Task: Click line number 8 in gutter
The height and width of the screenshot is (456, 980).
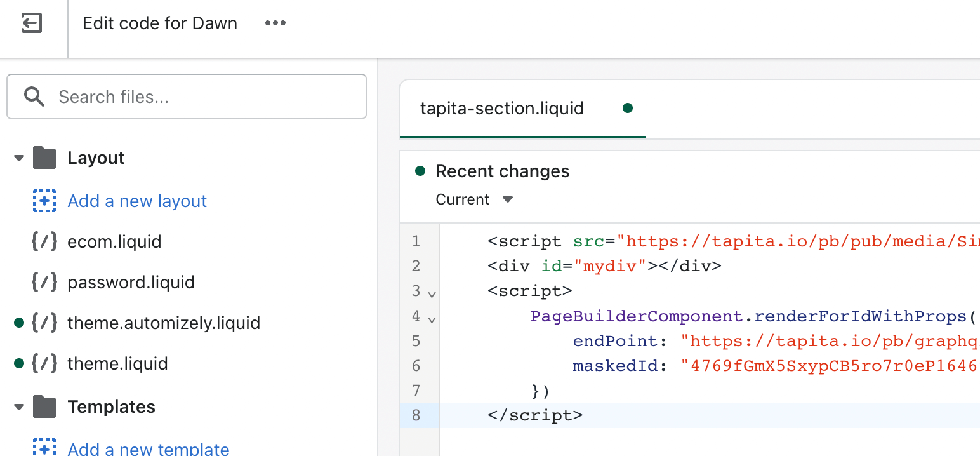Action: [416, 415]
